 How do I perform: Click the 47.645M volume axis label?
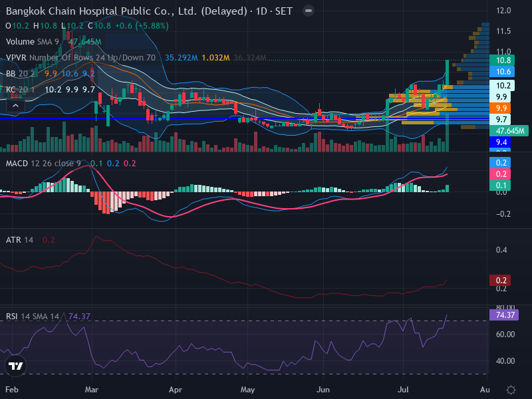509,131
